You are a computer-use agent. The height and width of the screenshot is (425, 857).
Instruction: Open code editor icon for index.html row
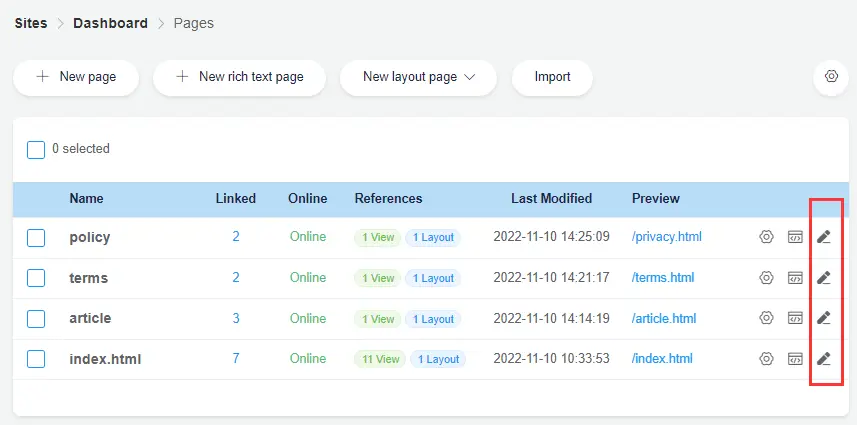(795, 358)
